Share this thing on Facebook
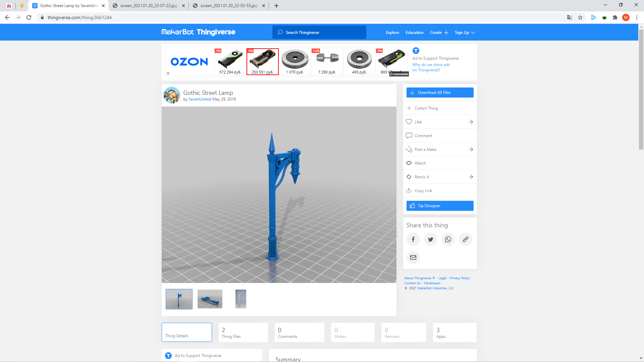 (413, 239)
